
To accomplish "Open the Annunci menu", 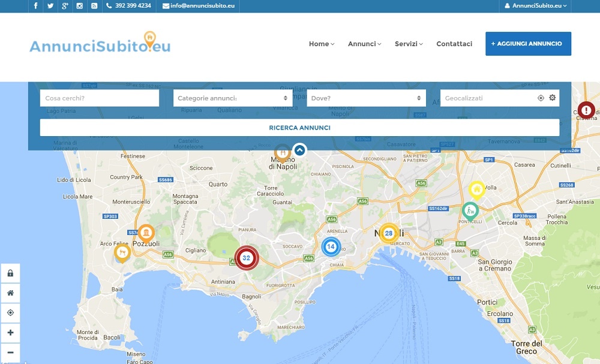I will coord(364,44).
